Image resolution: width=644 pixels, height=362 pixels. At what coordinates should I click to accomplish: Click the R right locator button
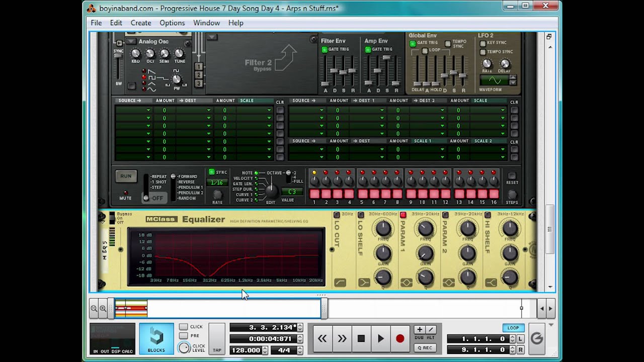coord(520,349)
